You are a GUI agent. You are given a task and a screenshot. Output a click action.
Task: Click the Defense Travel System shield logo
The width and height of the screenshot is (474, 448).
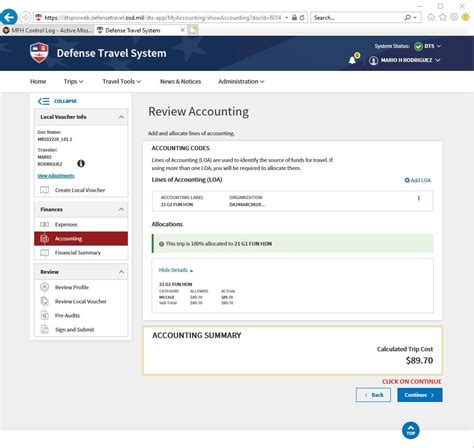[x=39, y=53]
